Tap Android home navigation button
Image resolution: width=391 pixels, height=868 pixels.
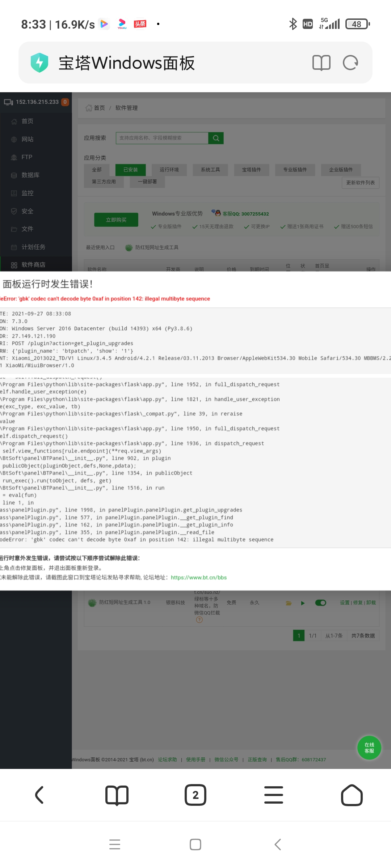(195, 844)
